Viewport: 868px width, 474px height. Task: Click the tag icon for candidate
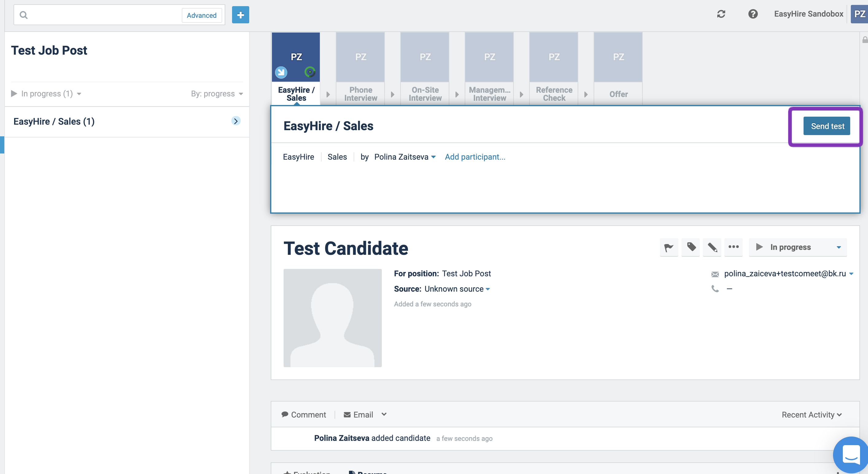pyautogui.click(x=690, y=247)
